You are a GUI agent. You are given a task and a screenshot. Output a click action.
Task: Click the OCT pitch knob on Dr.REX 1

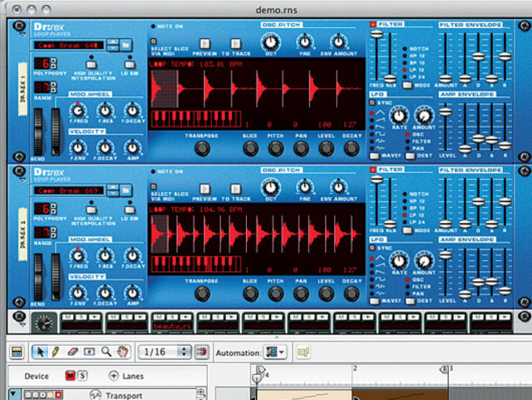click(x=270, y=42)
